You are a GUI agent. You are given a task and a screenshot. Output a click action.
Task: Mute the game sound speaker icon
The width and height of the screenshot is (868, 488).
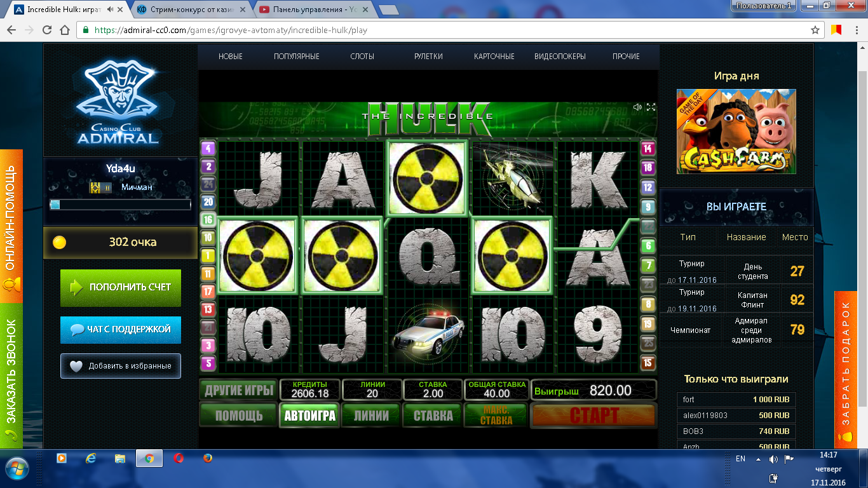click(x=637, y=107)
